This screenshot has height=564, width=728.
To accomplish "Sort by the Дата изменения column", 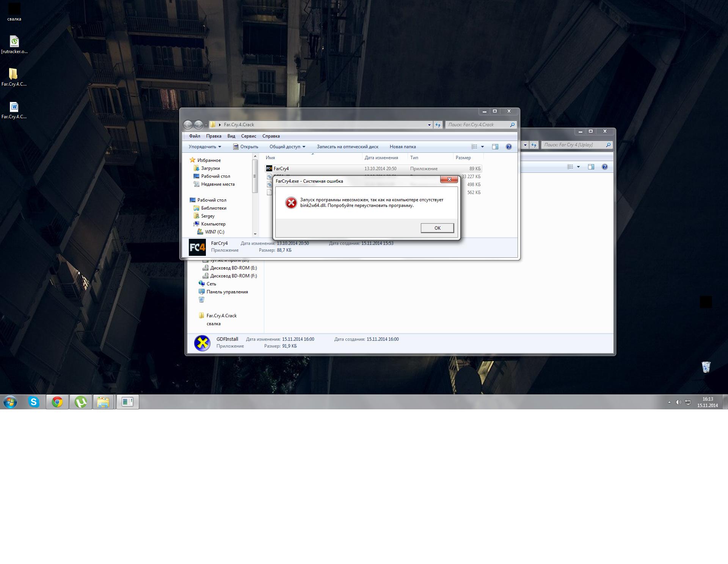I will click(x=385, y=158).
